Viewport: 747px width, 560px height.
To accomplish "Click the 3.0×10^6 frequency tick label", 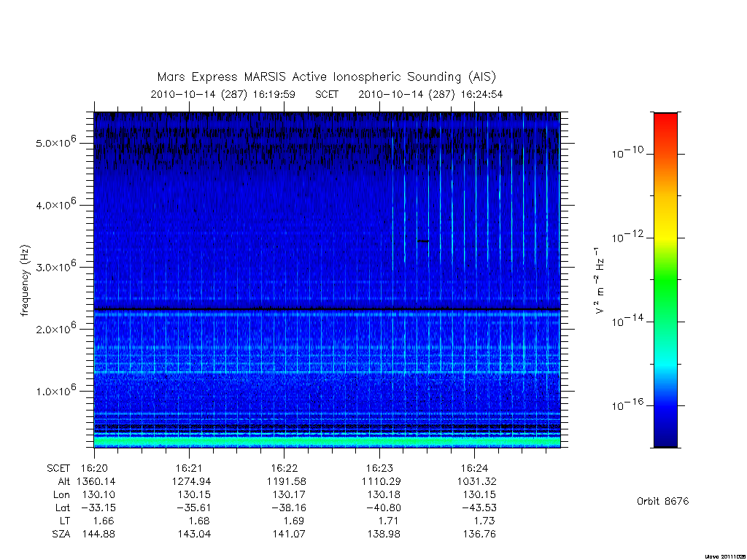I will click(x=55, y=266).
